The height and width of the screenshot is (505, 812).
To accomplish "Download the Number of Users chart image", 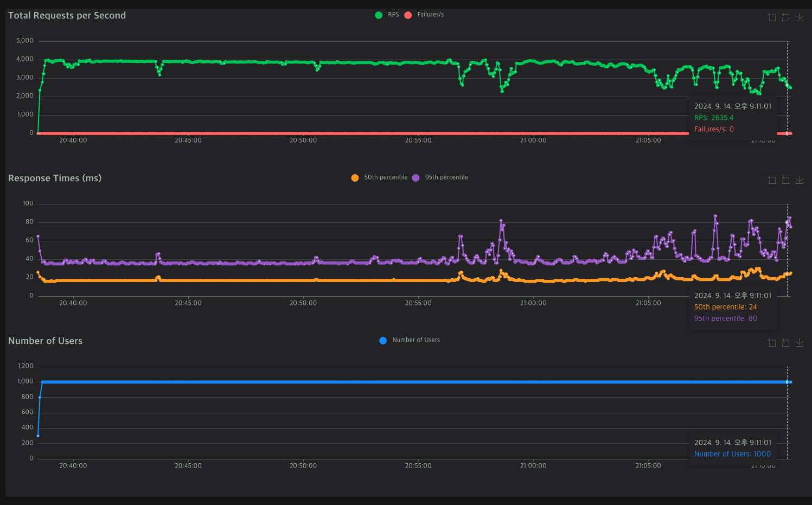I will pyautogui.click(x=800, y=343).
